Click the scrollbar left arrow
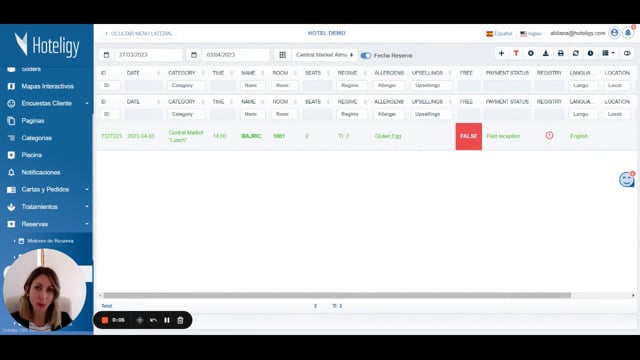Image resolution: width=640 pixels, height=360 pixels. (x=100, y=295)
